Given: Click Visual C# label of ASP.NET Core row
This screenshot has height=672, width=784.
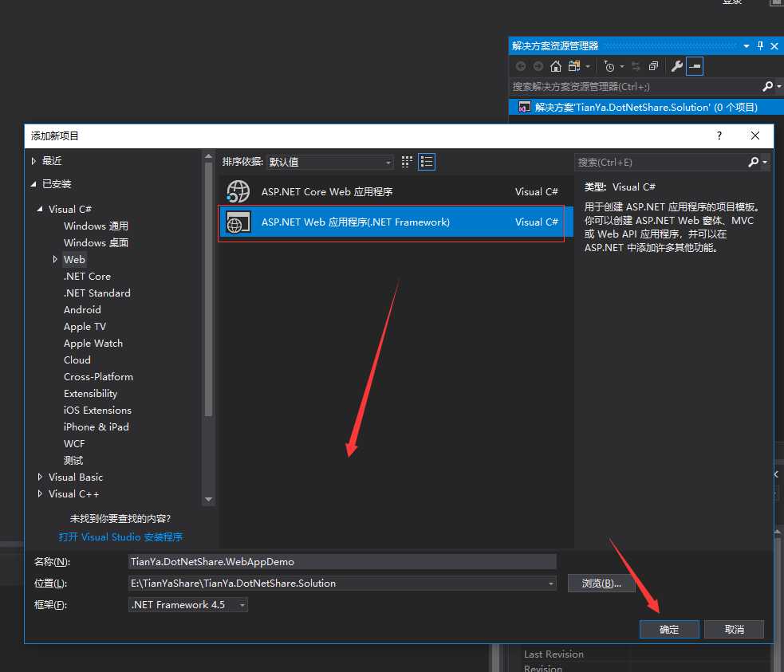Looking at the screenshot, I should pos(537,191).
